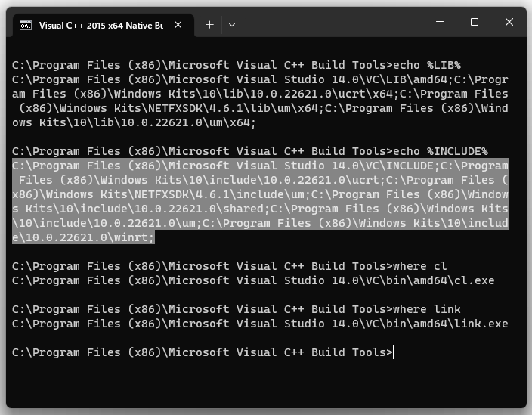Maximize the terminal window
The height and width of the screenshot is (415, 532).
(475, 22)
